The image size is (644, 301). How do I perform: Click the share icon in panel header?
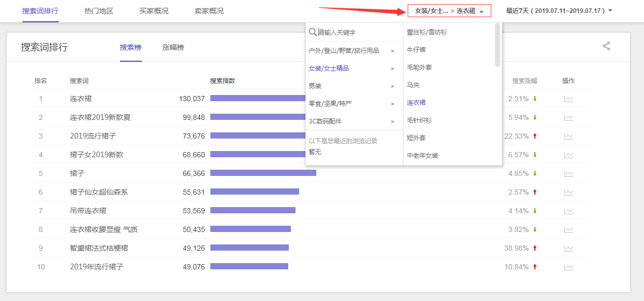(x=606, y=46)
